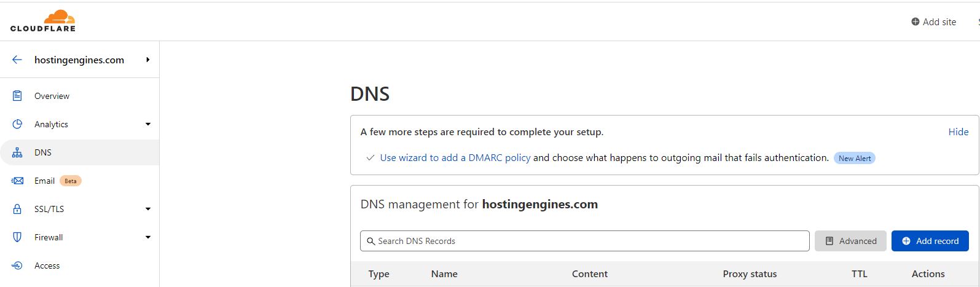Click the Overview clipboard icon
Viewport: 980px width, 287px height.
(17, 96)
